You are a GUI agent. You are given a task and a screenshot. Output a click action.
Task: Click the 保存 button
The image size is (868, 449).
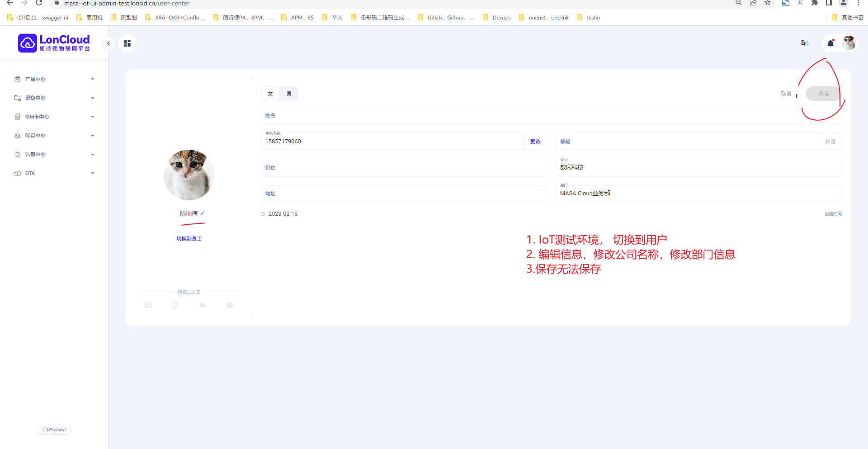824,94
